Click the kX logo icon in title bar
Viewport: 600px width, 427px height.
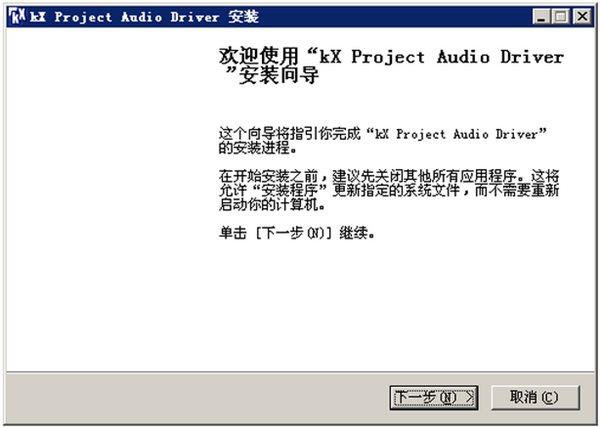coord(17,16)
